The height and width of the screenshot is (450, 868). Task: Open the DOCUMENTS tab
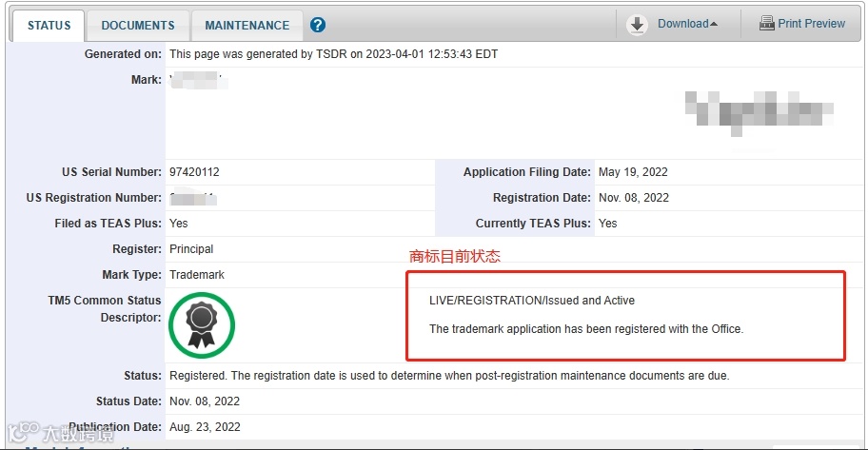point(138,26)
